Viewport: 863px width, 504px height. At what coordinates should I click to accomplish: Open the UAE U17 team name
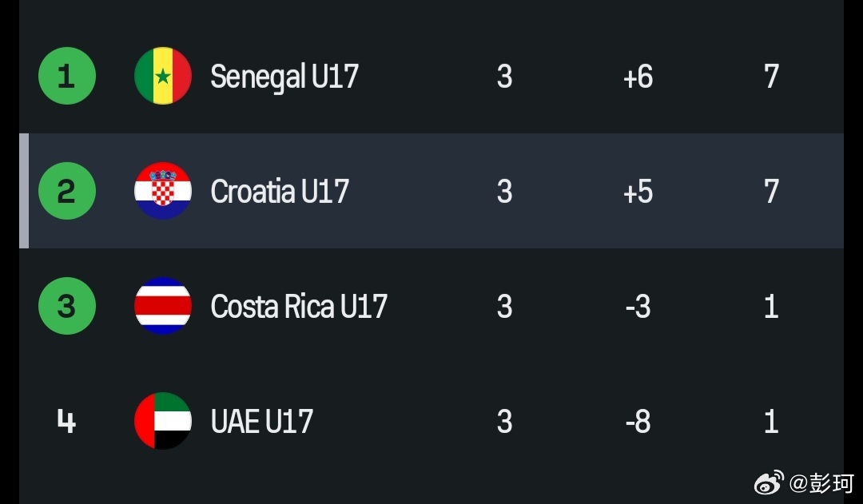pos(261,422)
